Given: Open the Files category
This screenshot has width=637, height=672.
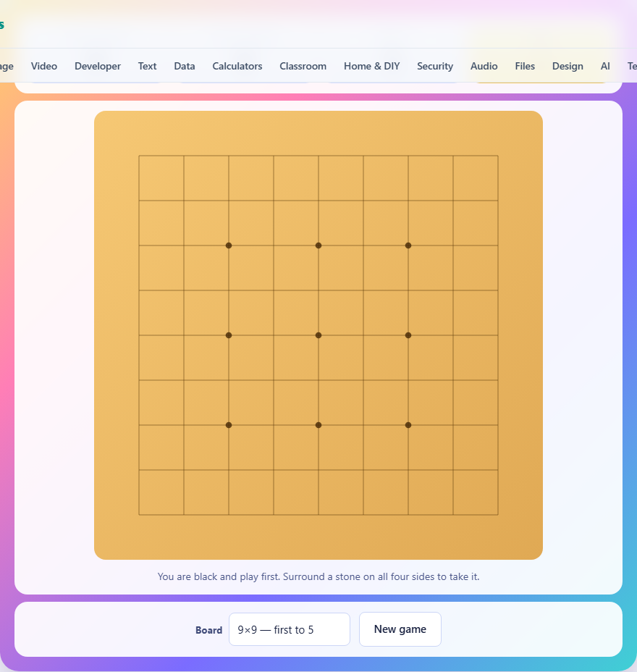Looking at the screenshot, I should tap(525, 66).
